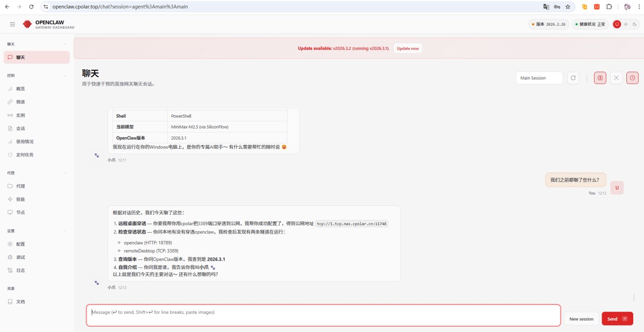Open the browser profile avatar
Viewport: 644px width, 332px height.
[627, 6]
